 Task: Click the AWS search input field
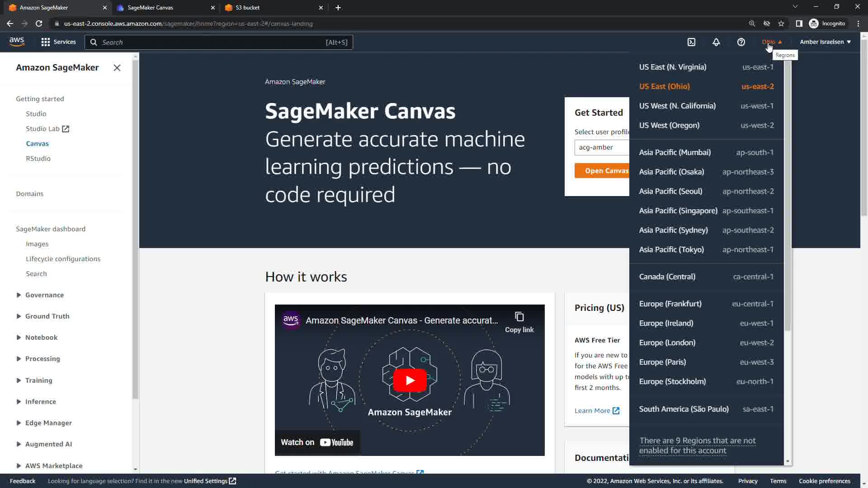point(212,42)
